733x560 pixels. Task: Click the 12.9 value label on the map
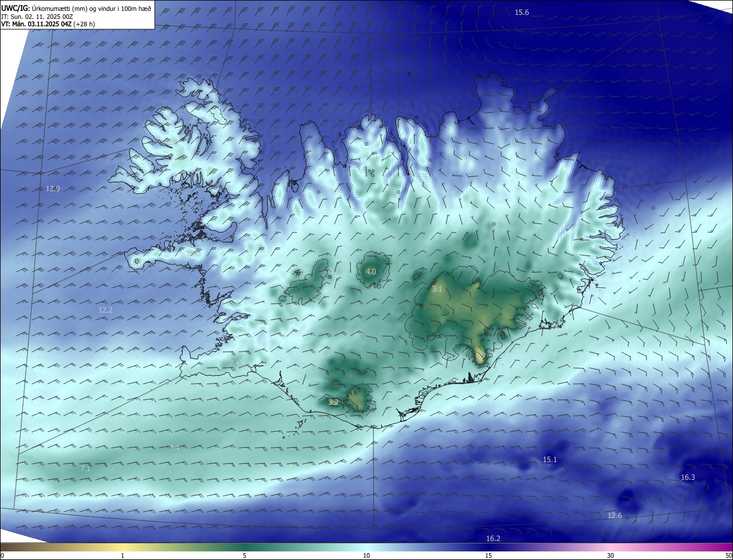tap(53, 188)
